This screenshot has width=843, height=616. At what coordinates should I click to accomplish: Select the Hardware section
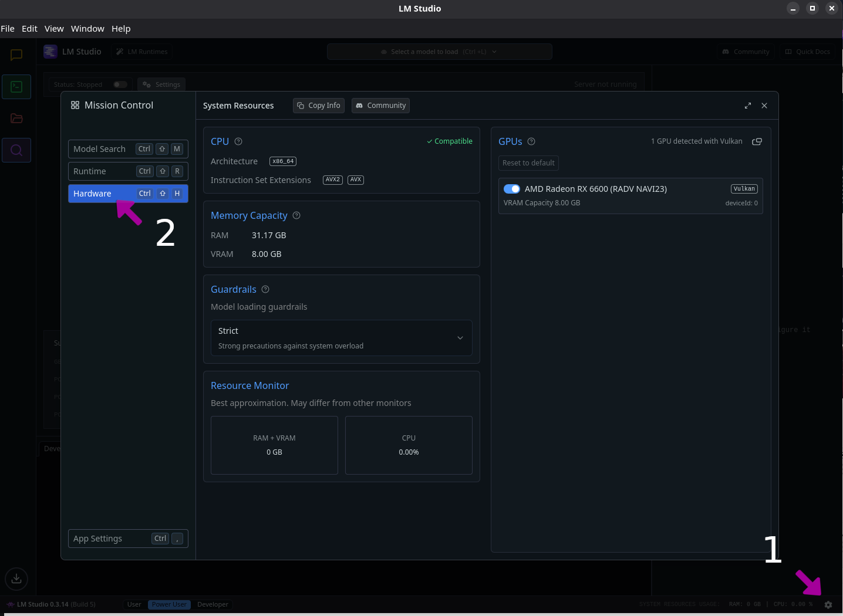(x=128, y=194)
